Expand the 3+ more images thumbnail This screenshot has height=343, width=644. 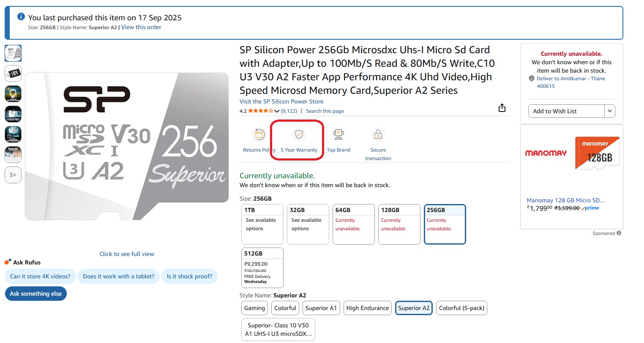click(x=13, y=175)
